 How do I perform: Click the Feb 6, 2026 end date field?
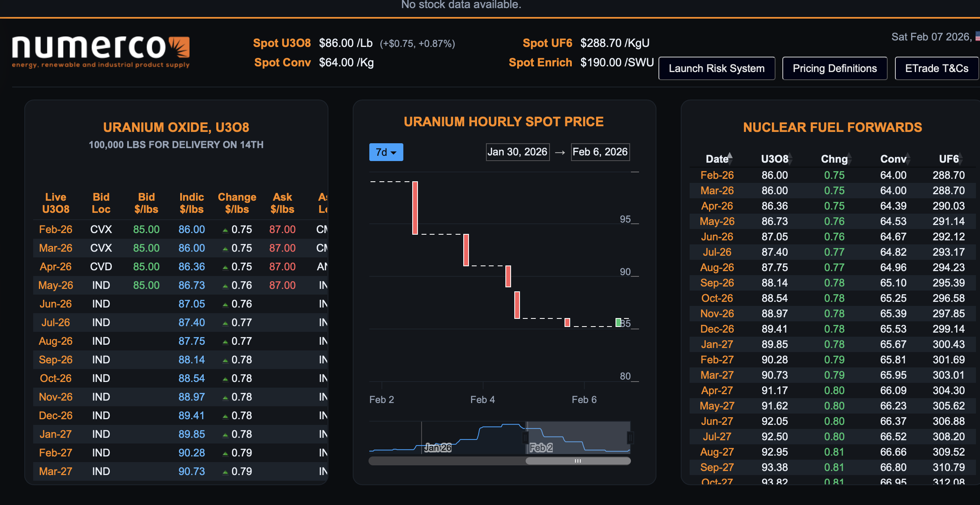point(600,152)
